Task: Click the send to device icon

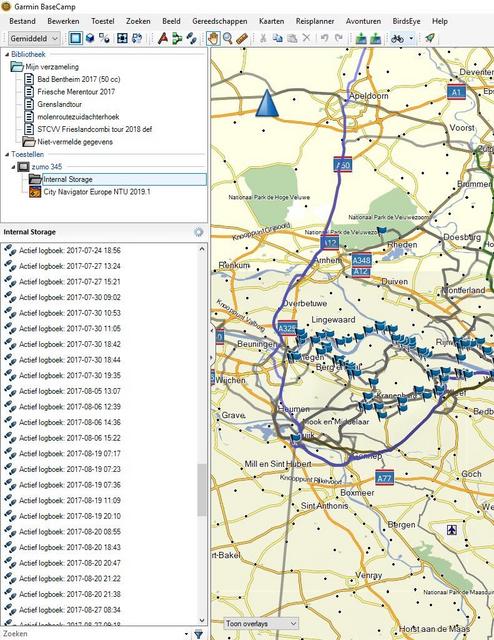Action: pyautogui.click(x=361, y=38)
